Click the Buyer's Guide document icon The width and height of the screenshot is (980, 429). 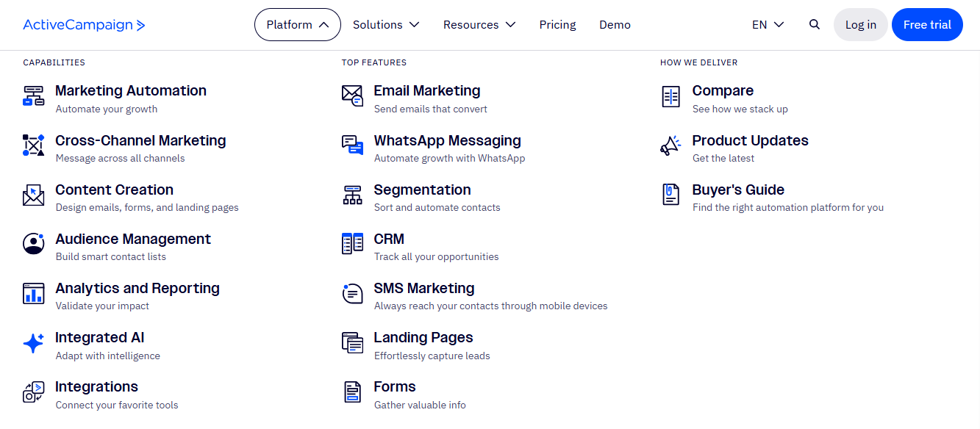[670, 195]
